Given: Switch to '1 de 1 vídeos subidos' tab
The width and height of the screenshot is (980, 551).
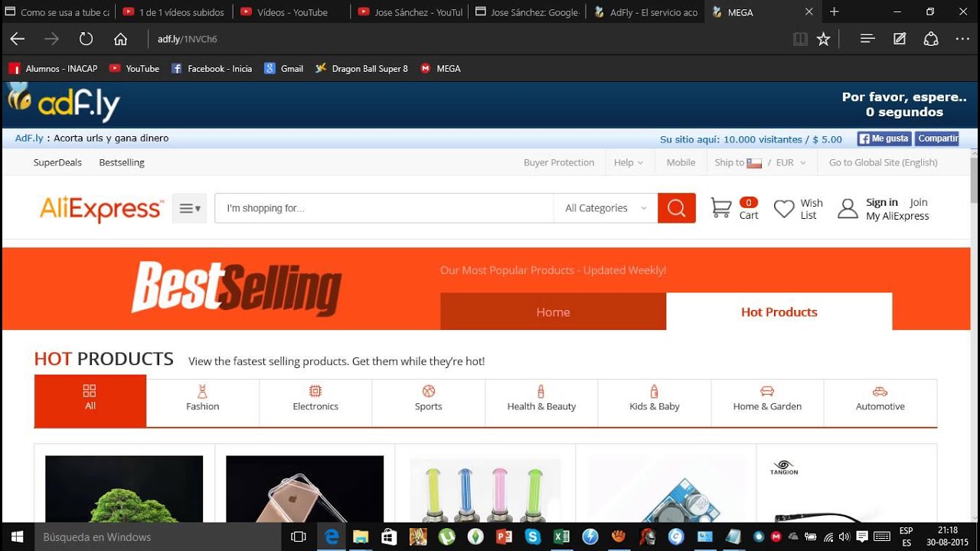Looking at the screenshot, I should [x=174, y=12].
